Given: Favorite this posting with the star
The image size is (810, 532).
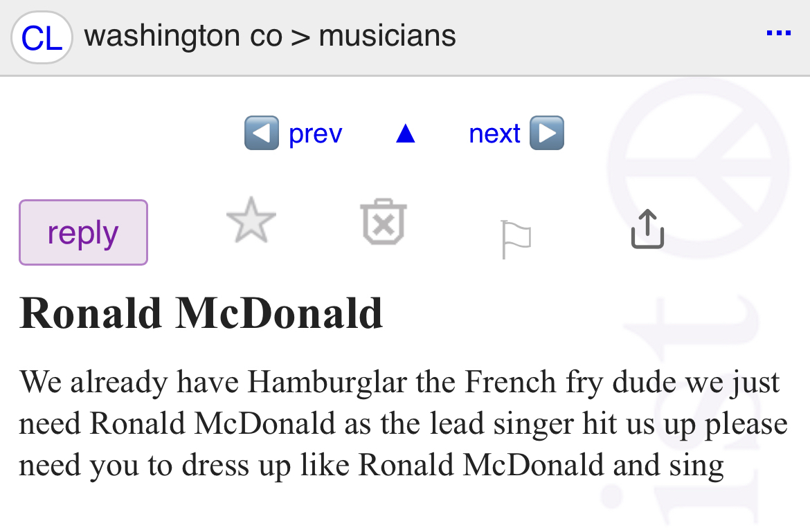Looking at the screenshot, I should pyautogui.click(x=251, y=221).
